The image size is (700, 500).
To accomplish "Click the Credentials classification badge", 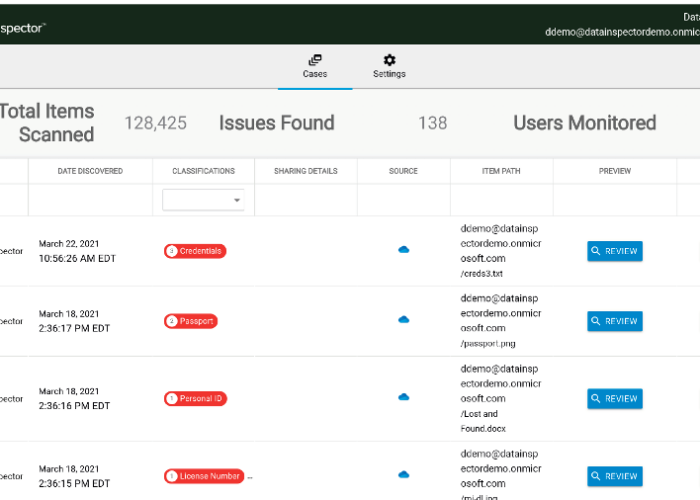I will 195,251.
